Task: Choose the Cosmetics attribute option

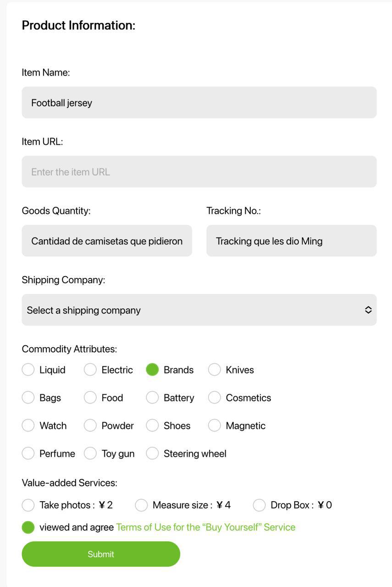Action: pos(215,398)
